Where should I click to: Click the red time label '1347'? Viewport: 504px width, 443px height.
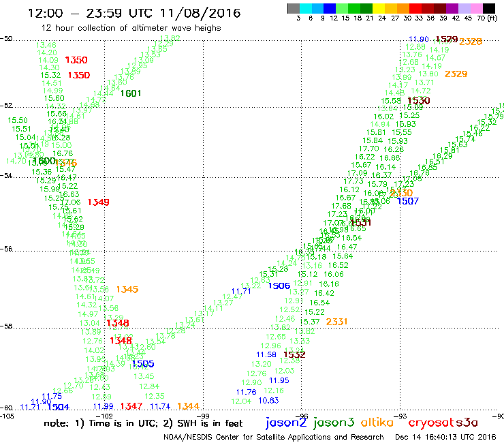coord(131,406)
